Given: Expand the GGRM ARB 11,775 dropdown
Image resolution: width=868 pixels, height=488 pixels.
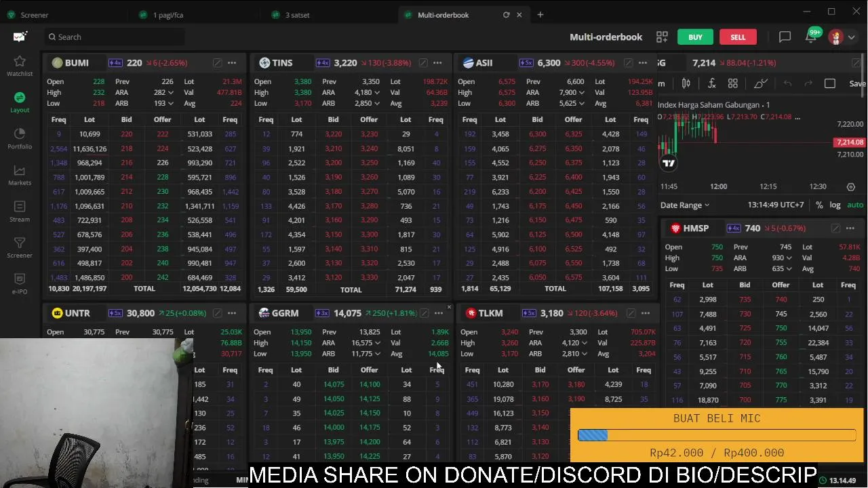Looking at the screenshot, I should click(377, 354).
